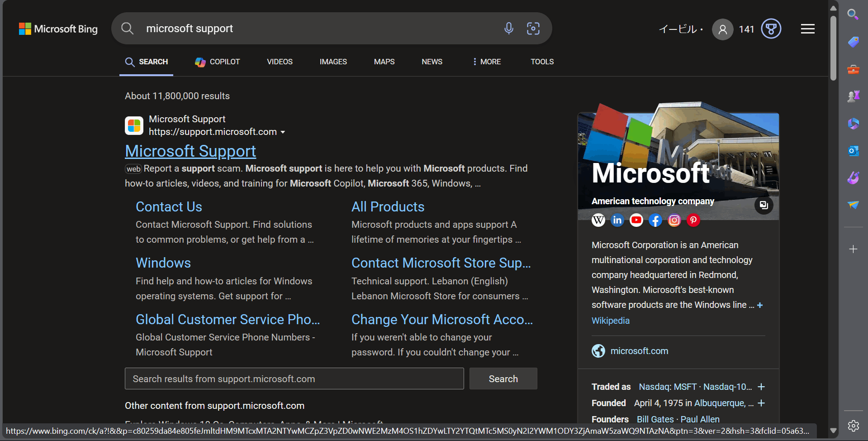Open the Bing hamburger menu
This screenshot has height=441, width=868.
coord(807,29)
